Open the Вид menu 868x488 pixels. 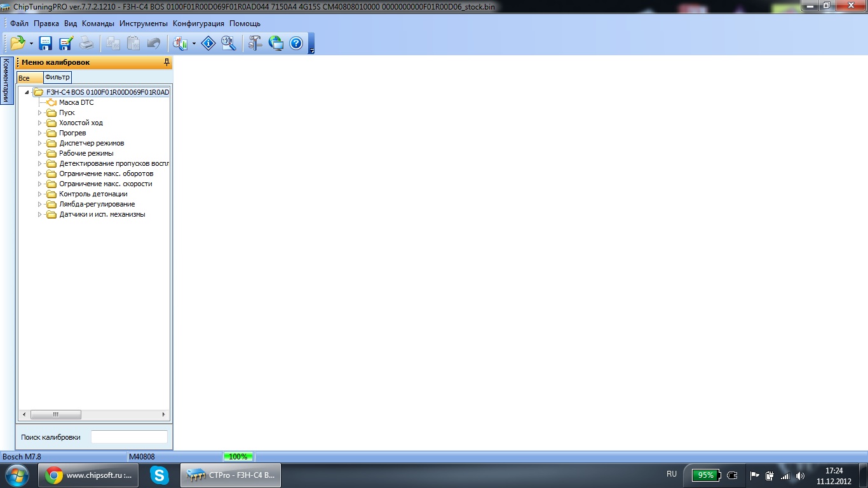pos(71,24)
